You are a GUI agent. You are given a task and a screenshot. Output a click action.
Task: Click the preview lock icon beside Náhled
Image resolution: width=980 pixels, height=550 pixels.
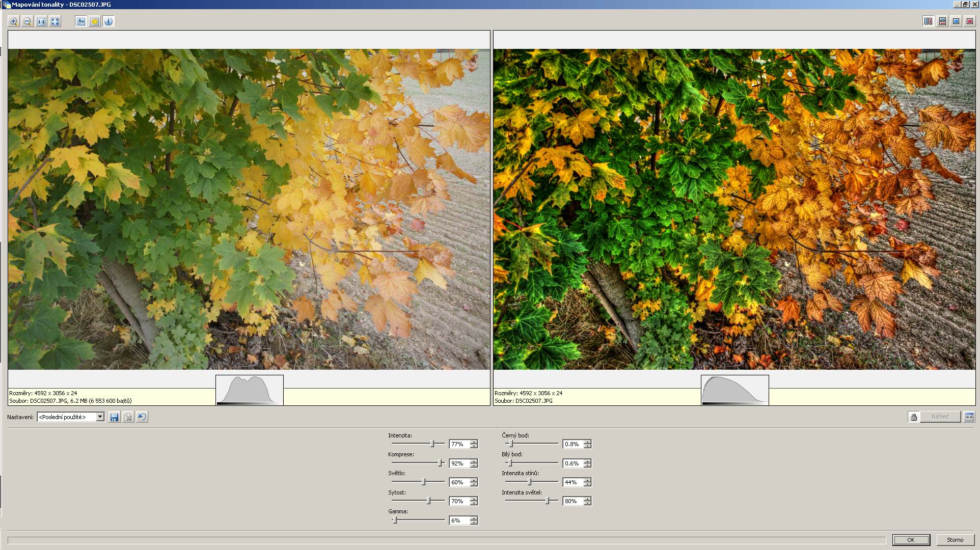[x=914, y=417]
